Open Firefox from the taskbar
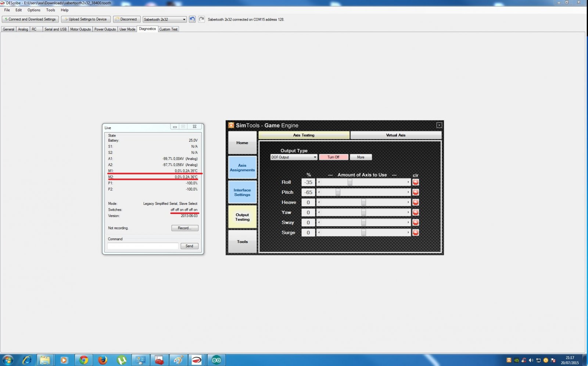588x366 pixels. [103, 360]
